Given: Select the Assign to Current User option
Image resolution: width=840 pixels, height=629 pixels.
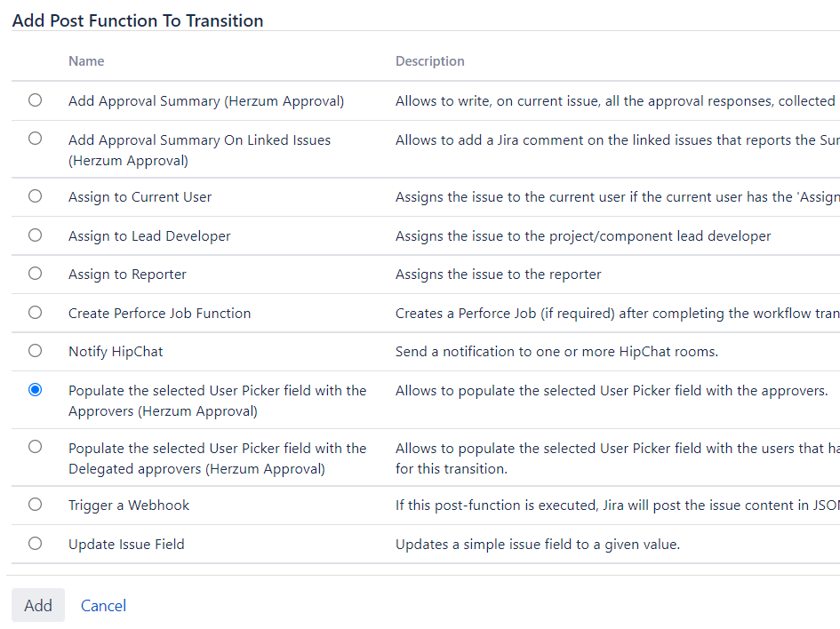Looking at the screenshot, I should pos(35,196).
